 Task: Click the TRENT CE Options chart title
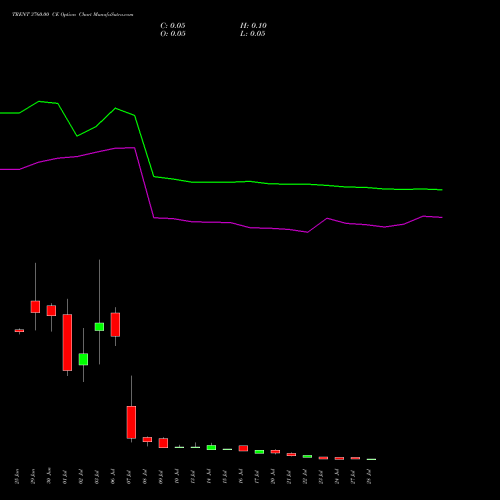73,15
